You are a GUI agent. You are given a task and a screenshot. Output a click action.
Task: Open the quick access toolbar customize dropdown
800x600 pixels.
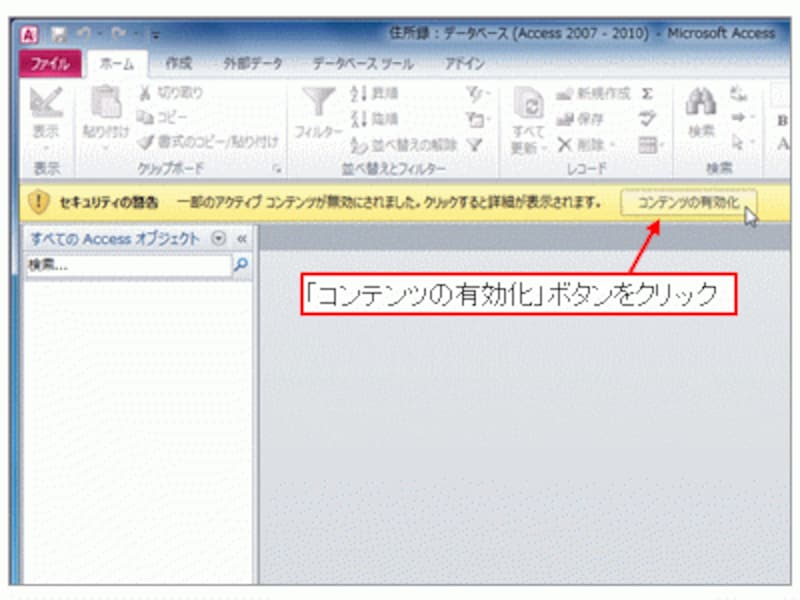[x=156, y=35]
